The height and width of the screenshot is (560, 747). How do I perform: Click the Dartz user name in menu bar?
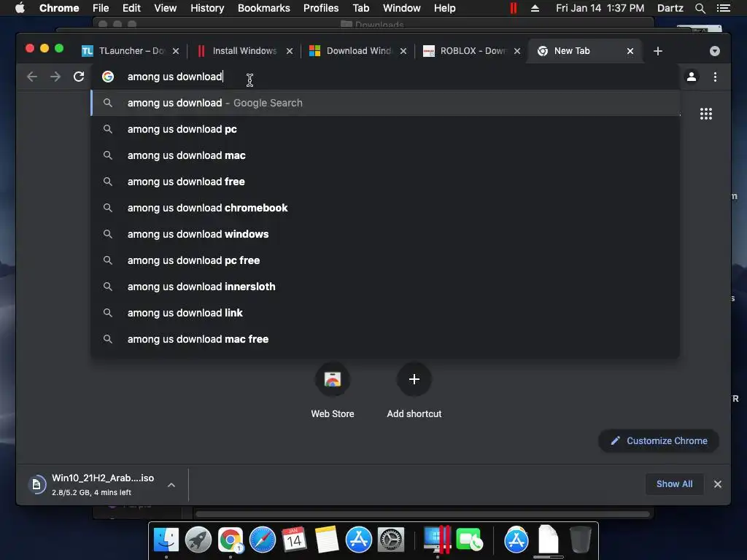670,8
